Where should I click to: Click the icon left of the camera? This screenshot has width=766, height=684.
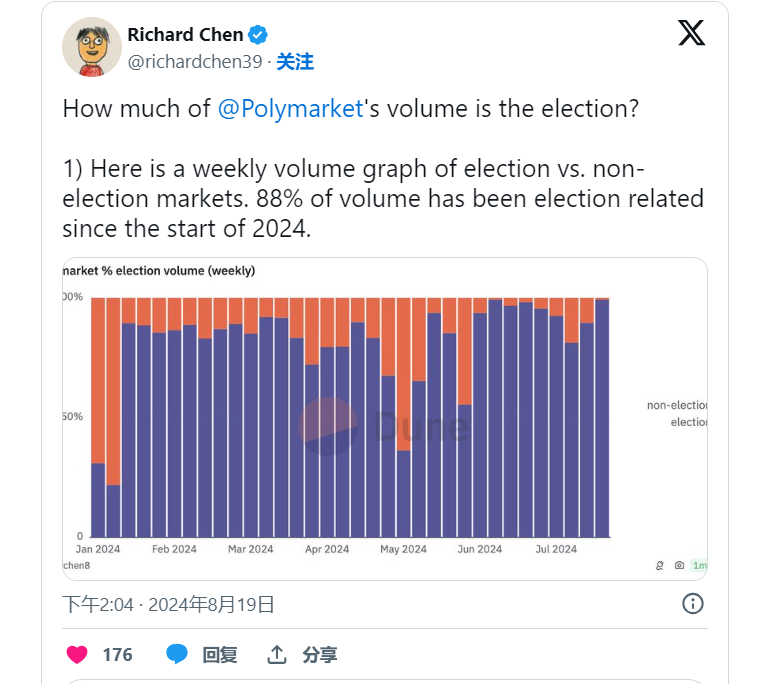660,565
